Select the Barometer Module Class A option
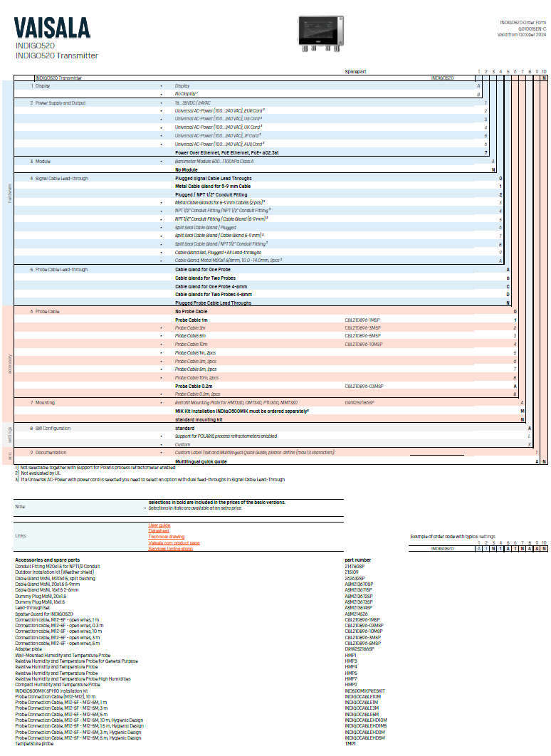 (214, 162)
